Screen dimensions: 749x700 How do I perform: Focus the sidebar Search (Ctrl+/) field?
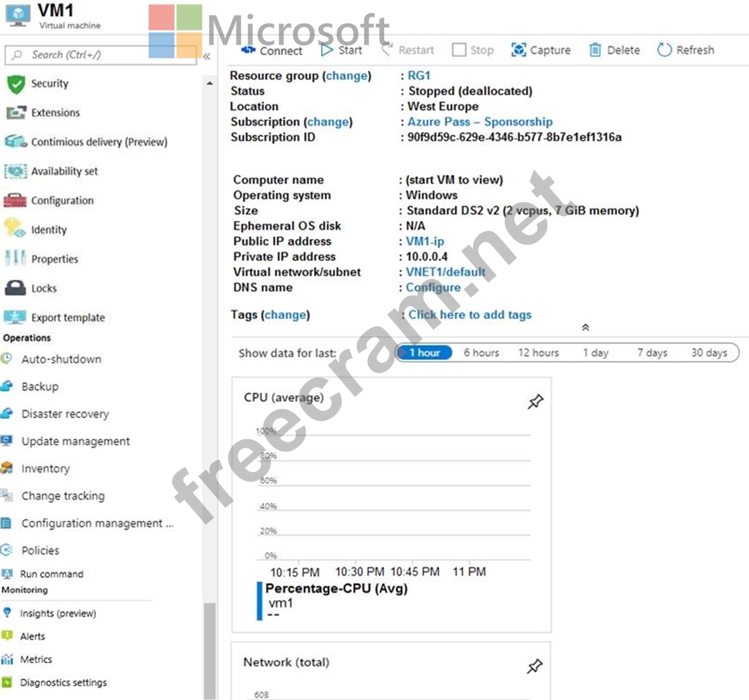[101, 55]
